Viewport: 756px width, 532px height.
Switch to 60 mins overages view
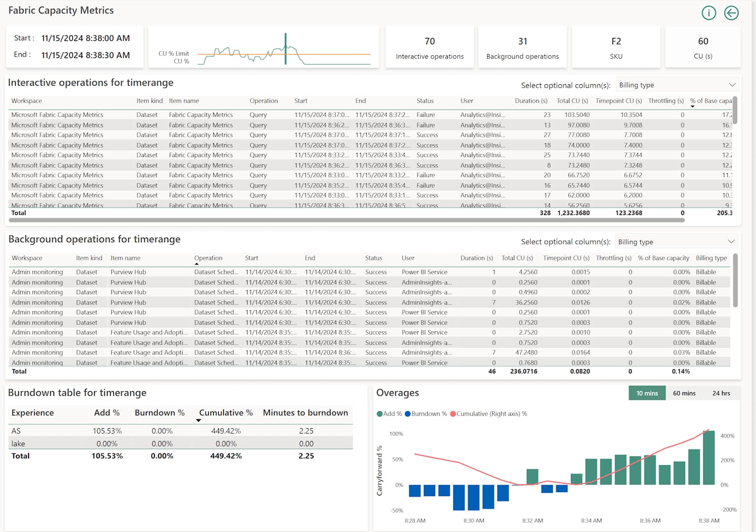point(684,393)
